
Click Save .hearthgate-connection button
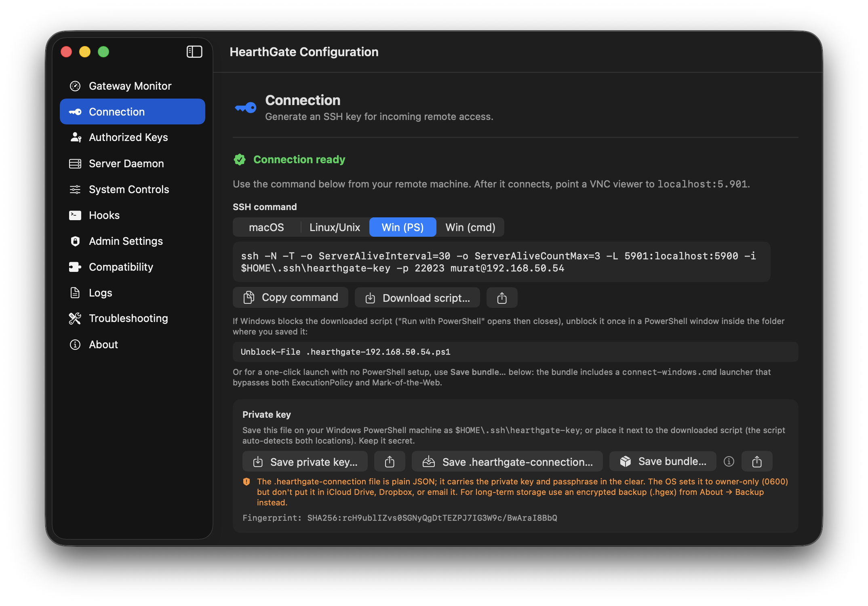click(507, 461)
